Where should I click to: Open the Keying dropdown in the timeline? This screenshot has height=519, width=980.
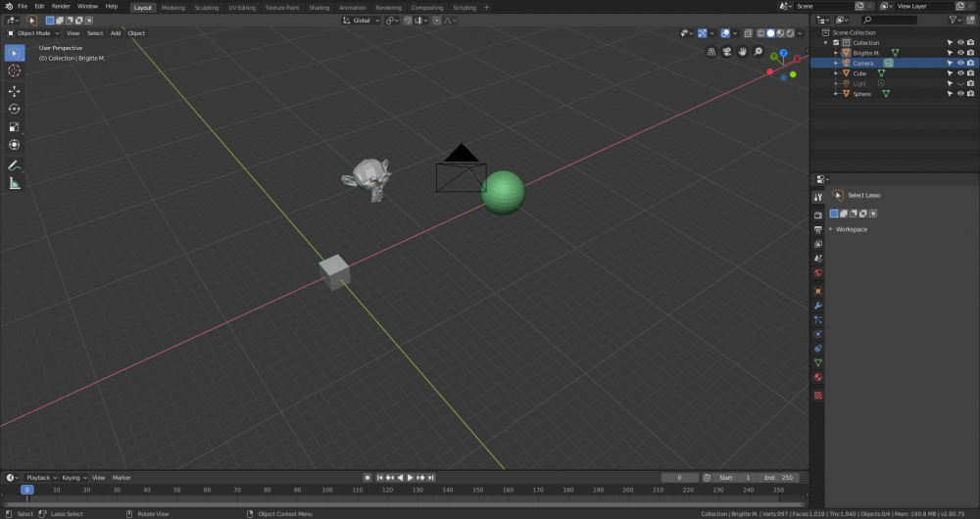(x=74, y=478)
